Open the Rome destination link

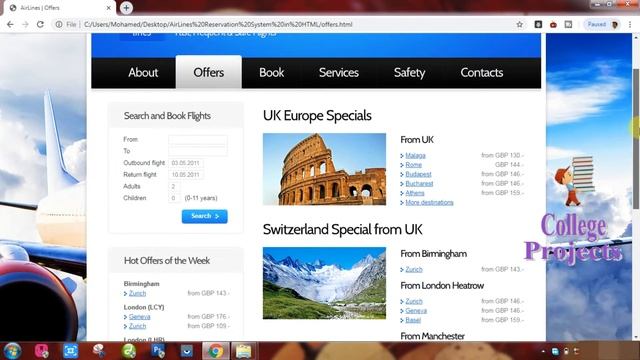(413, 165)
